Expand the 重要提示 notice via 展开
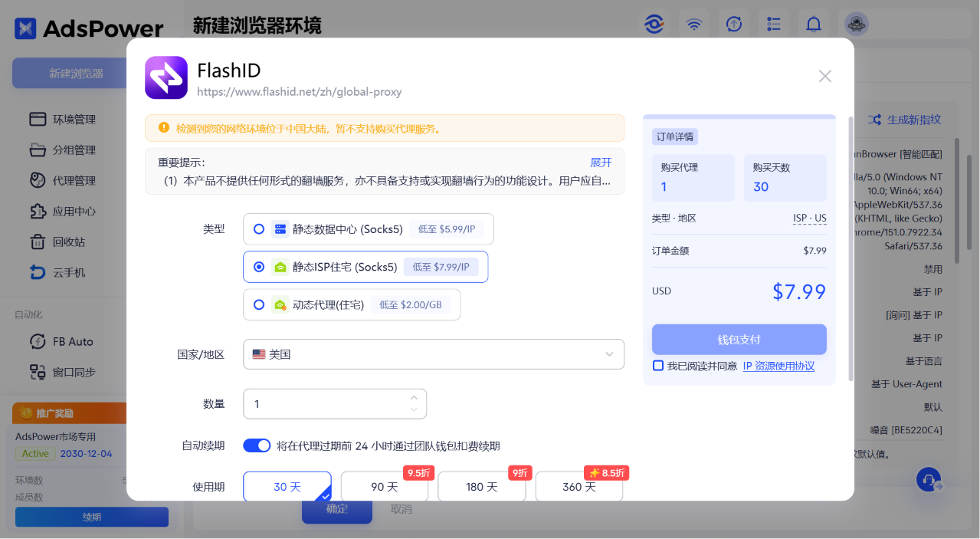This screenshot has width=980, height=539. click(601, 163)
